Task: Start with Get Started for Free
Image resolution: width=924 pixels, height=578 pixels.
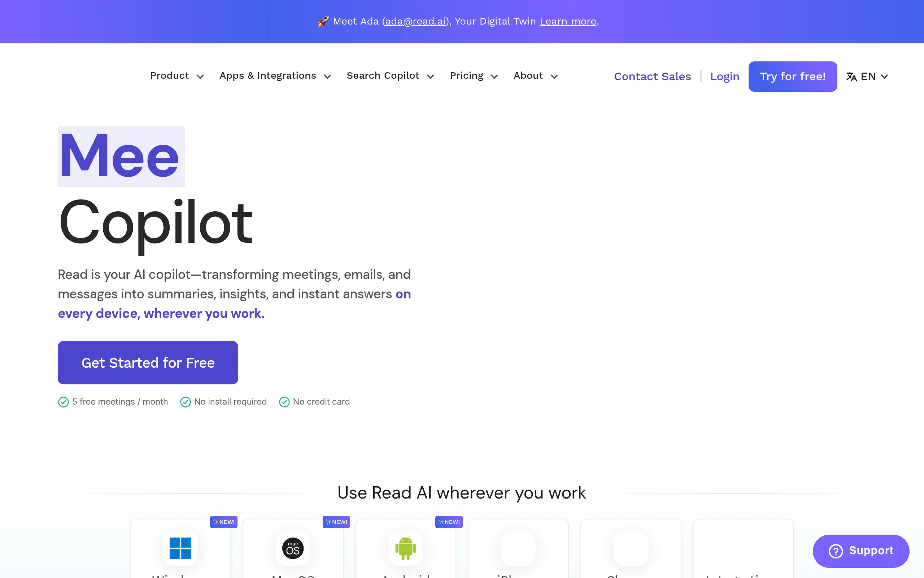Action: (x=148, y=362)
